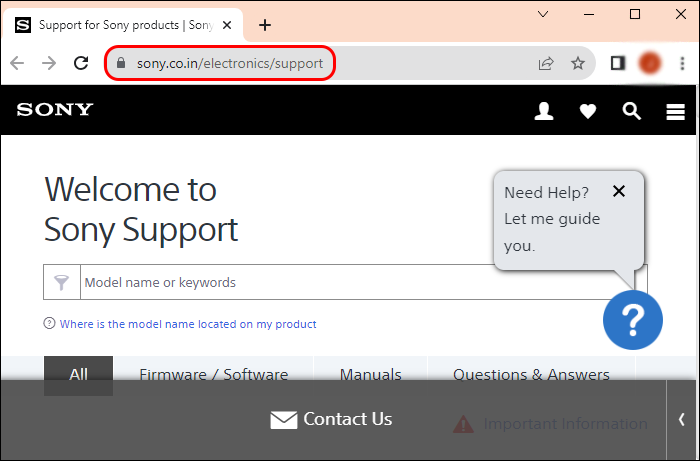The height and width of the screenshot is (461, 700).
Task: Open the My Sony account icon
Action: (544, 111)
